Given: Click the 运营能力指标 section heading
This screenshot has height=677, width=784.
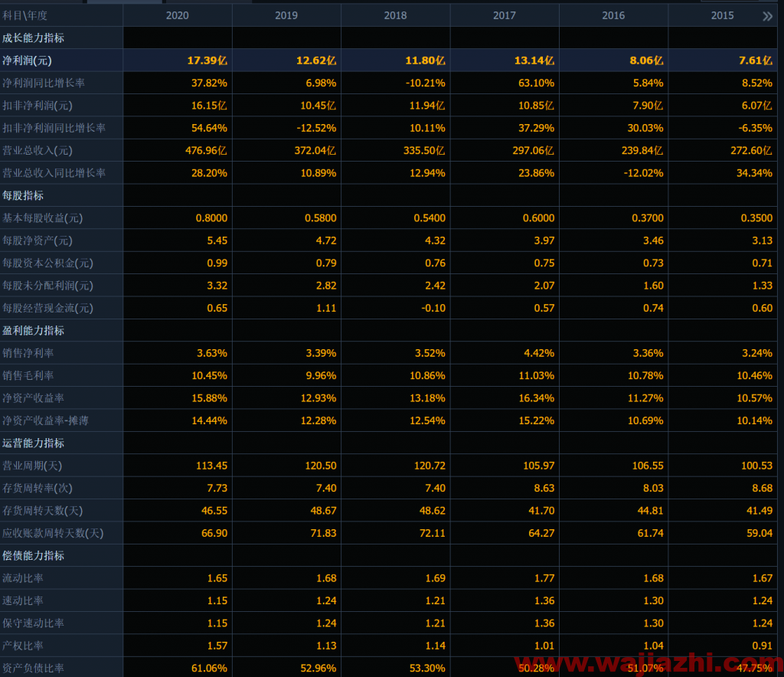Looking at the screenshot, I should pyautogui.click(x=33, y=443).
